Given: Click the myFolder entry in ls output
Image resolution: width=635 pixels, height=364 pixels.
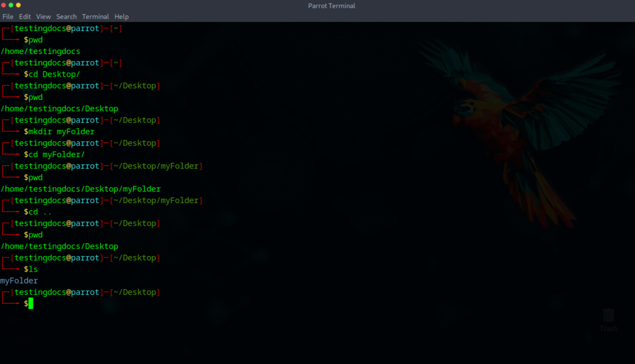Looking at the screenshot, I should (x=19, y=281).
